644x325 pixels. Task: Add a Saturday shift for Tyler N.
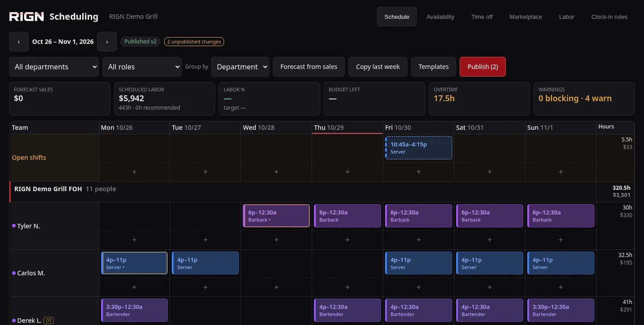click(x=490, y=240)
